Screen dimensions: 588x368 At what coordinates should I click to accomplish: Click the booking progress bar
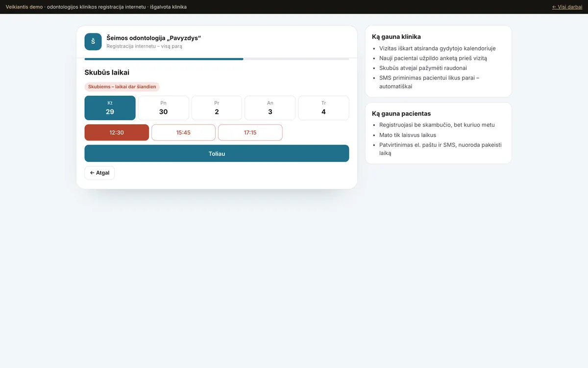[x=217, y=59]
